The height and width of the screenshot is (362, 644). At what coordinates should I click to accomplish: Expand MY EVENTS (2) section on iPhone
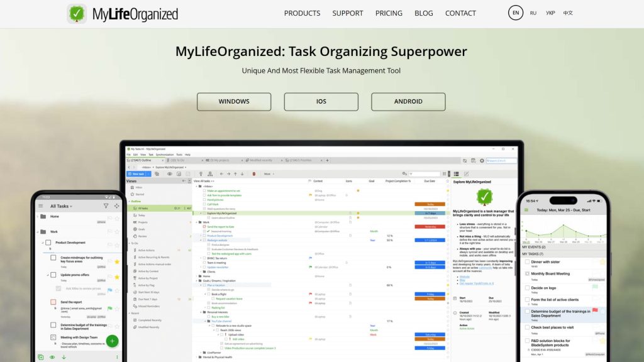[563, 248]
